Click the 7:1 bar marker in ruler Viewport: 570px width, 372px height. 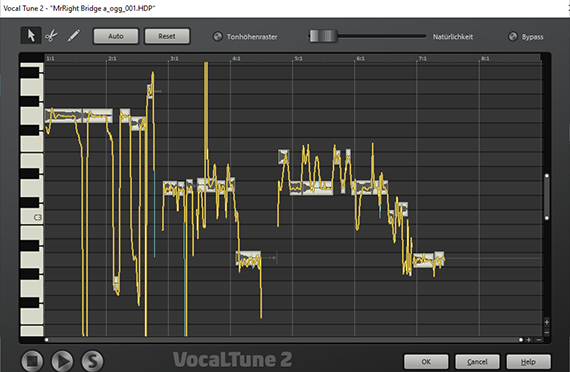[x=422, y=59]
